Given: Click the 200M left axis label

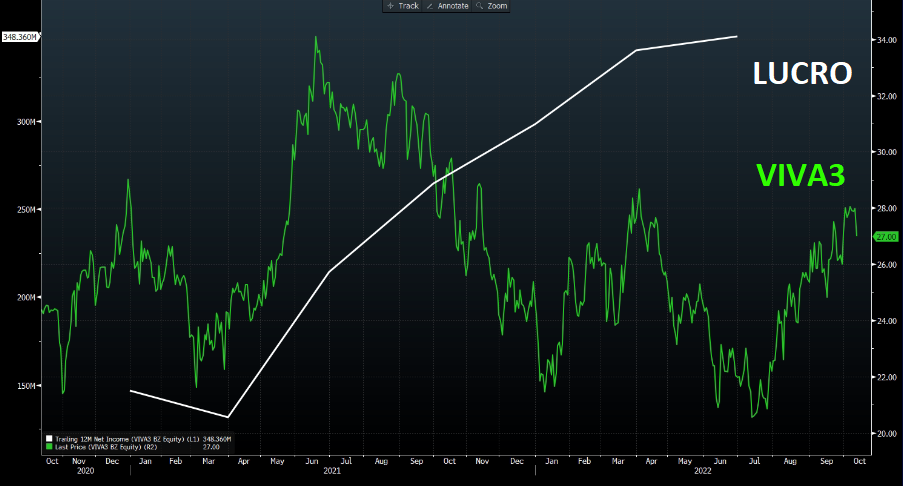Looking at the screenshot, I should [26, 298].
